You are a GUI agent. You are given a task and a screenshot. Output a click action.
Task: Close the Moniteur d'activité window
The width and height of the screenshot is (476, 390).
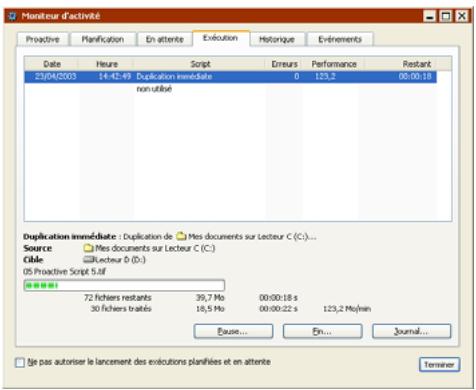pos(462,16)
